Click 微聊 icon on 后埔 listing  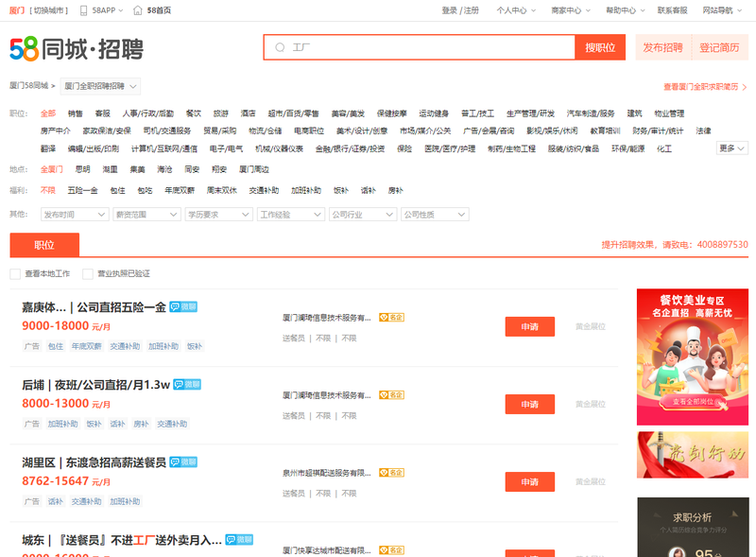point(187,384)
